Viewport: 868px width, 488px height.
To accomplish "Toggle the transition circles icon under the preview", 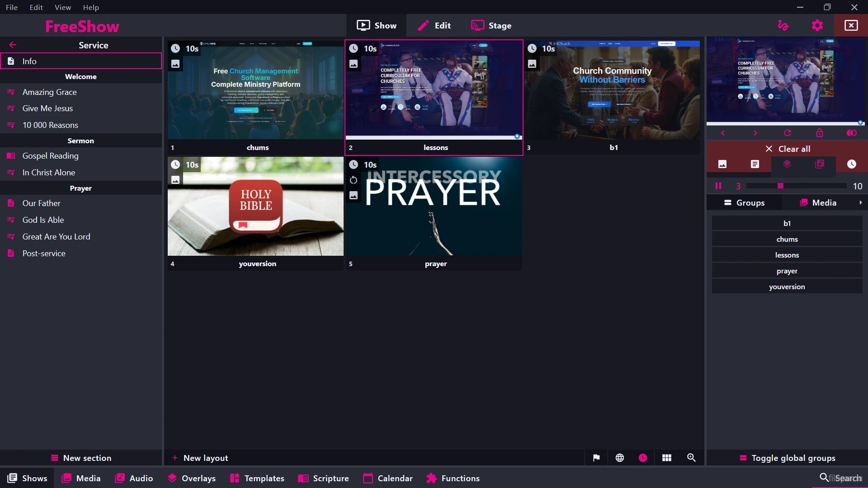I will click(852, 133).
